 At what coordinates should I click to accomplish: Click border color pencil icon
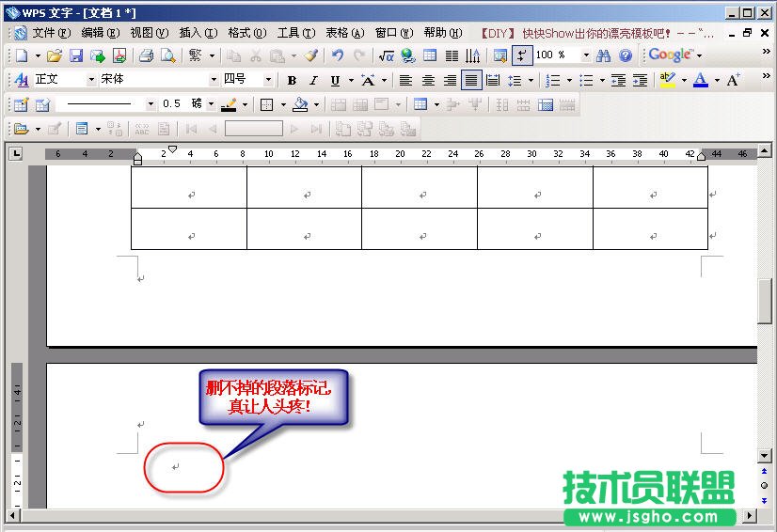point(229,104)
